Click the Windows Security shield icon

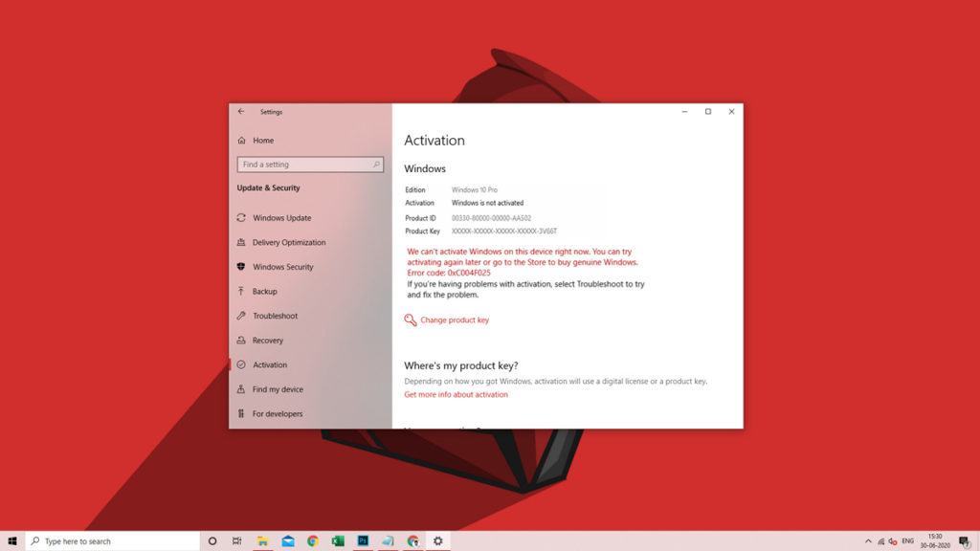pos(243,267)
